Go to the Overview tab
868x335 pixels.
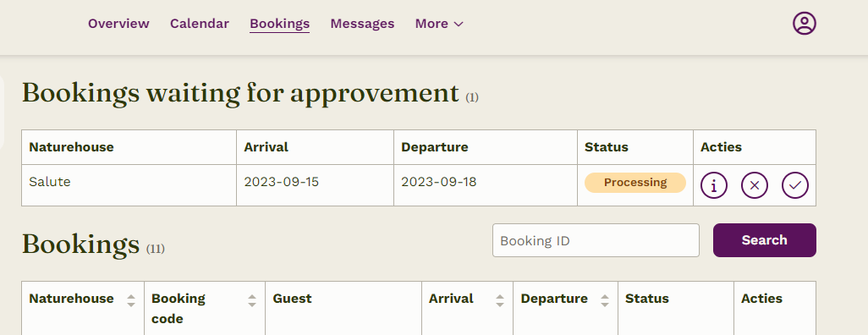pos(118,24)
